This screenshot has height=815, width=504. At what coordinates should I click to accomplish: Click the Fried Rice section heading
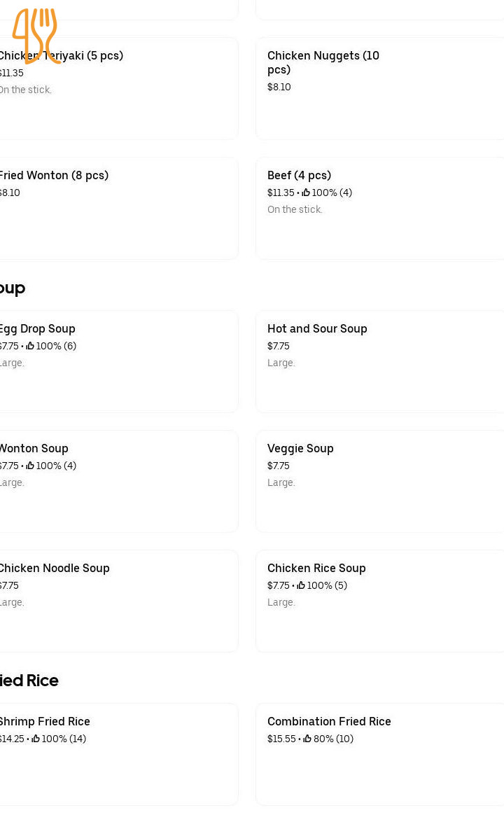[29, 680]
